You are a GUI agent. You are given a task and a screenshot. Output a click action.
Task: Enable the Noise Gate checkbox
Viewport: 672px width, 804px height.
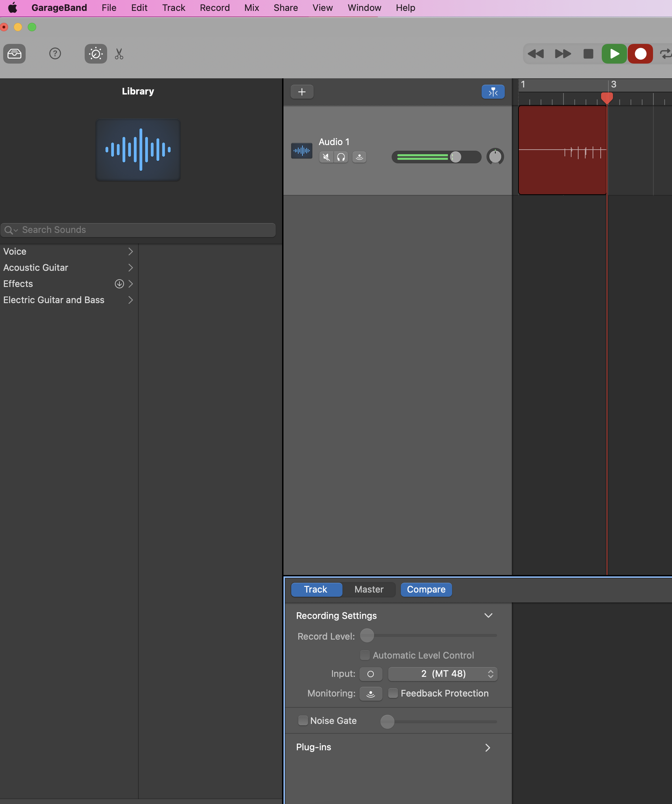(303, 720)
